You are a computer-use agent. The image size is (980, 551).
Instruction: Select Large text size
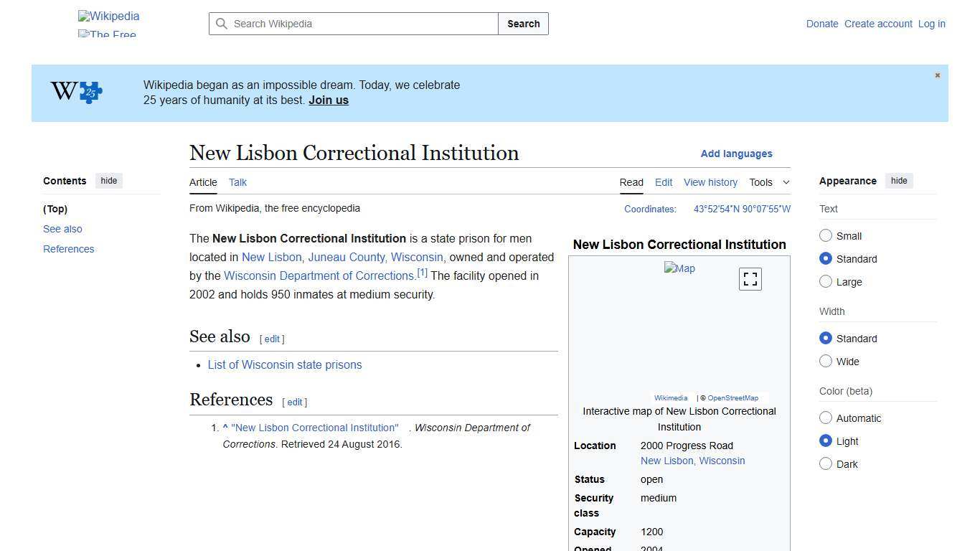[826, 281]
